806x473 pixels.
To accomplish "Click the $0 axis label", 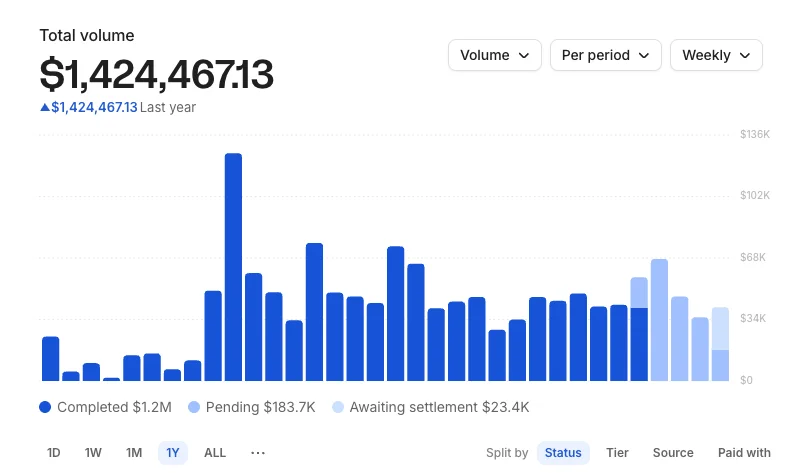I will click(x=746, y=380).
